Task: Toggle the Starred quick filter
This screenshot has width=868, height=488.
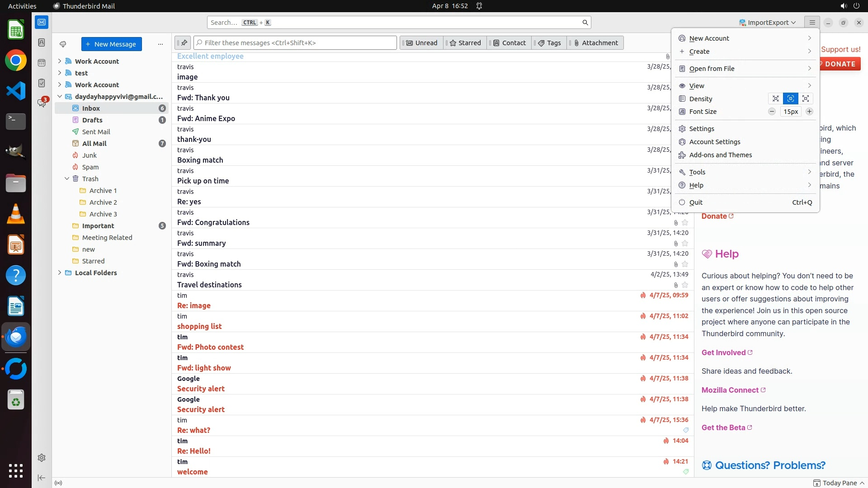Action: (x=465, y=43)
